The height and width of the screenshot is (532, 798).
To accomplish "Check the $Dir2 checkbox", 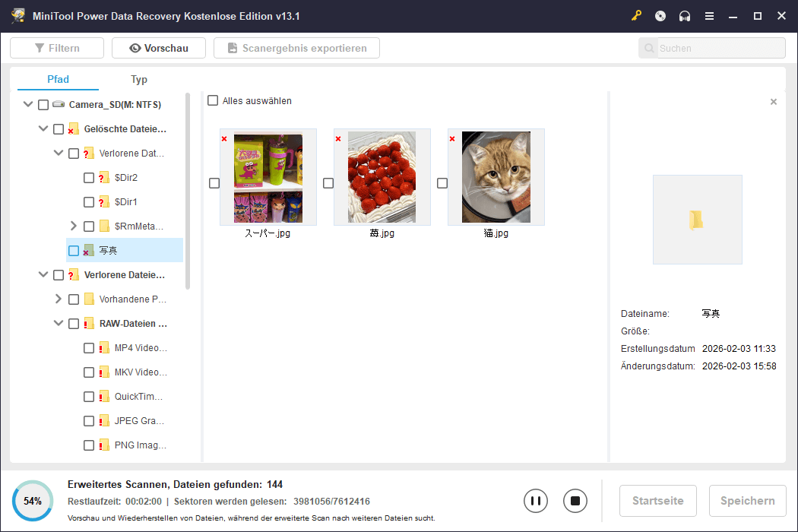I will [x=89, y=178].
